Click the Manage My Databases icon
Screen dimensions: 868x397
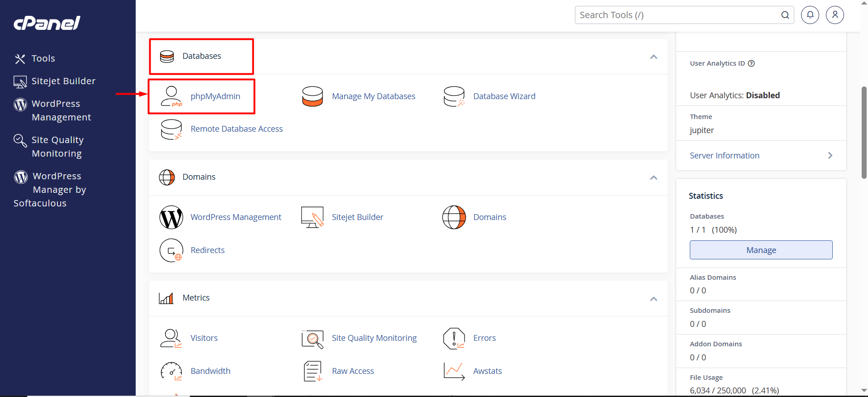point(313,96)
